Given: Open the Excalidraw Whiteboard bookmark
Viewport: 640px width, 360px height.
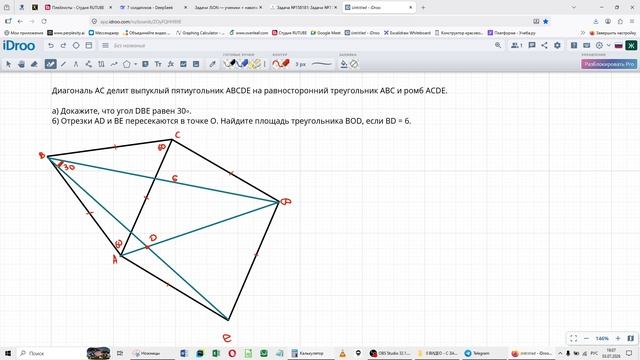Looking at the screenshot, I should (407, 33).
